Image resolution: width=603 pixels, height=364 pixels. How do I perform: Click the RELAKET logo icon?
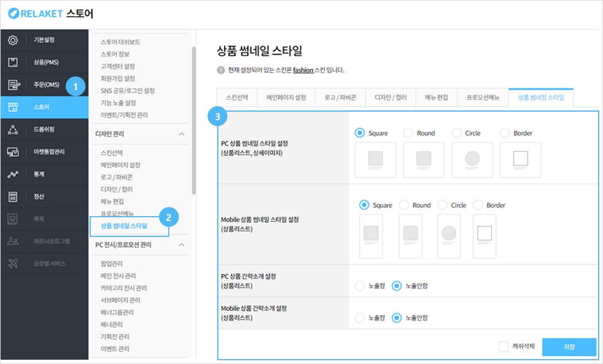[x=14, y=13]
